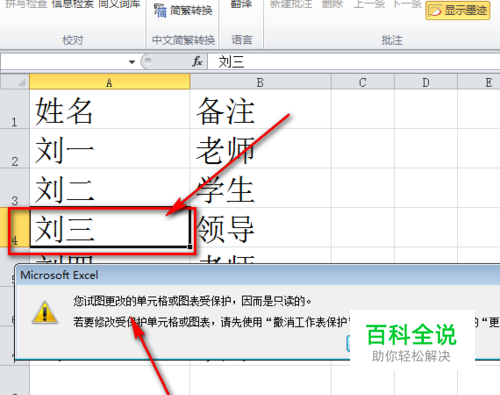This screenshot has width=500, height=395.
Task: Select row 4 header
Action: 15,227
